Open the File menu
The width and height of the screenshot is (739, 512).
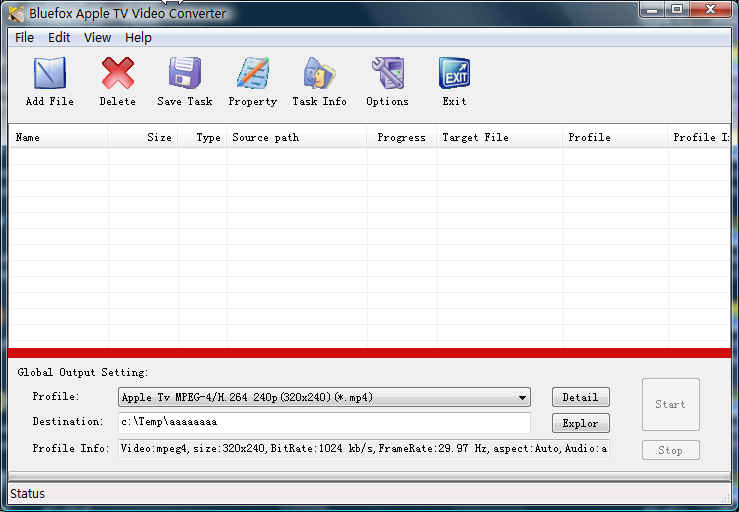tap(25, 38)
